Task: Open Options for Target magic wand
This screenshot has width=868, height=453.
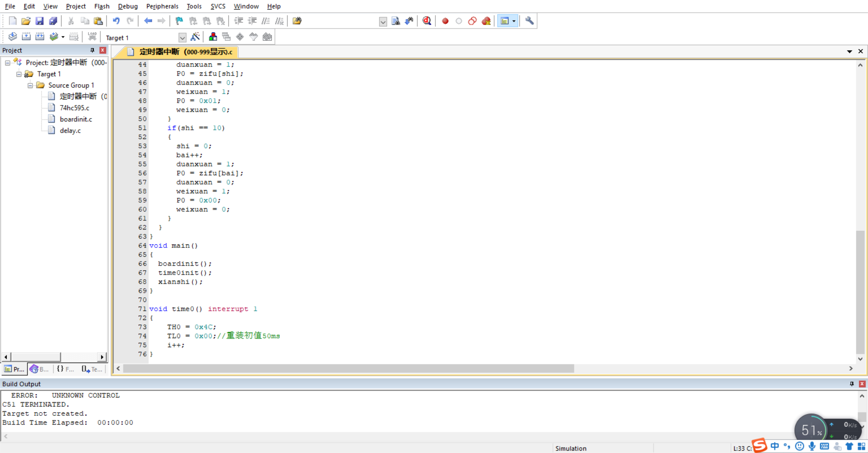Action: [195, 37]
